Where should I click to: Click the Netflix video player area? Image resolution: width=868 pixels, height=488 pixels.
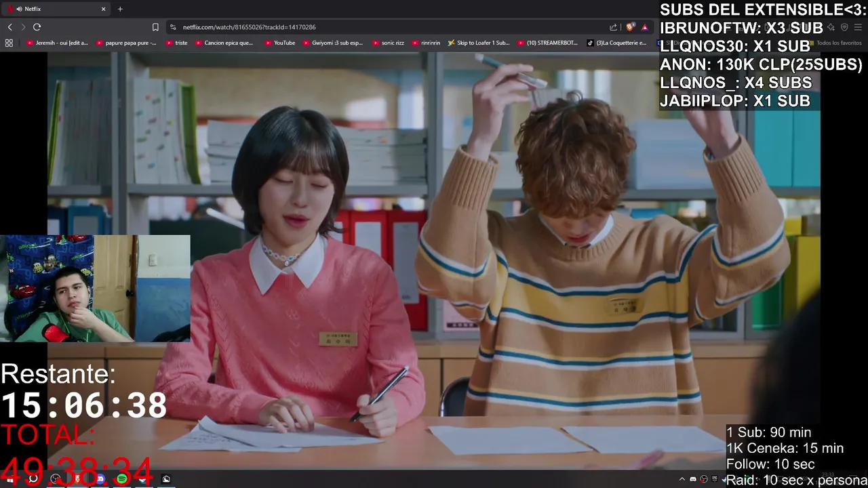[434, 260]
